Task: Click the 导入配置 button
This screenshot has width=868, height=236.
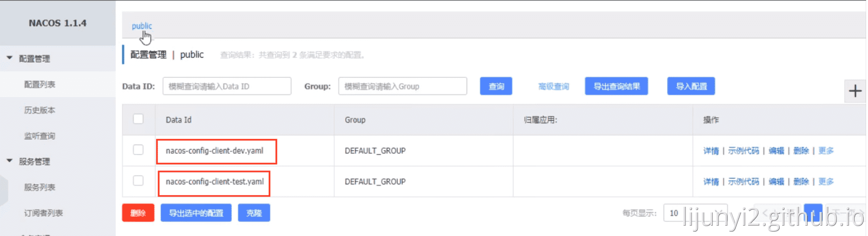Action: click(x=691, y=86)
